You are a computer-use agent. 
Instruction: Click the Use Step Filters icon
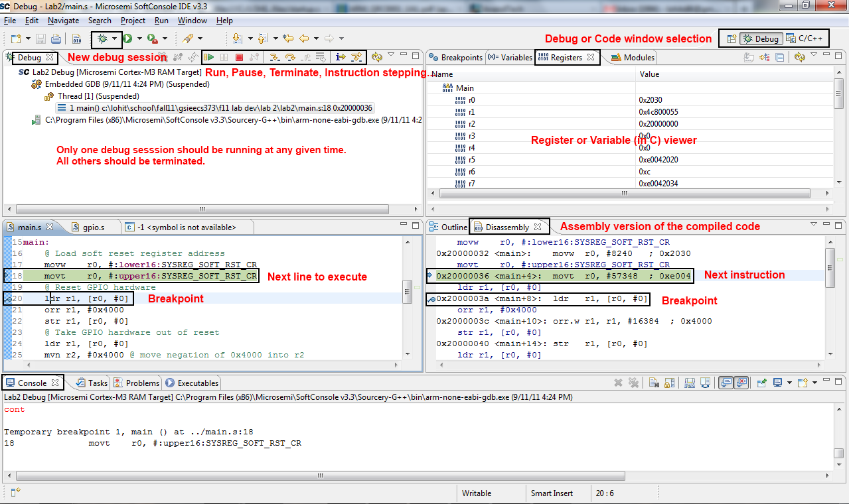[356, 57]
